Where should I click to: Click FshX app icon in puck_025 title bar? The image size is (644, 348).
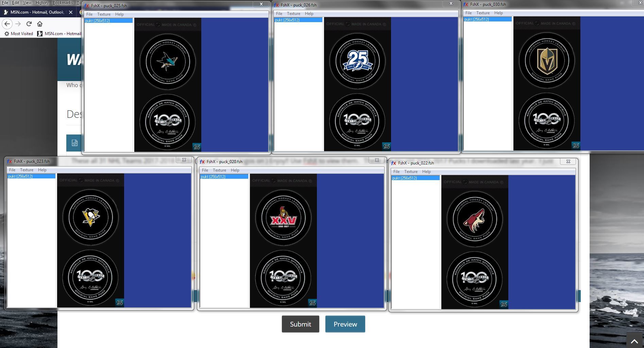point(87,6)
